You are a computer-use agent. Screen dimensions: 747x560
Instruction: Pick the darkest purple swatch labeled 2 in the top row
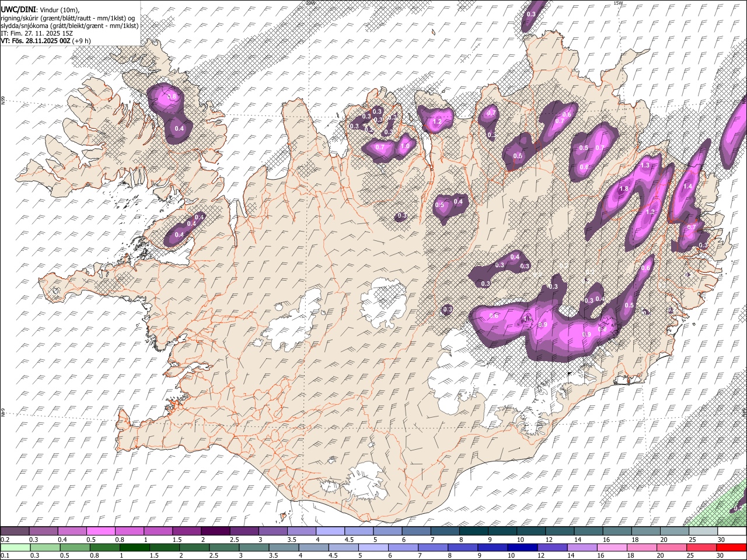(215, 531)
